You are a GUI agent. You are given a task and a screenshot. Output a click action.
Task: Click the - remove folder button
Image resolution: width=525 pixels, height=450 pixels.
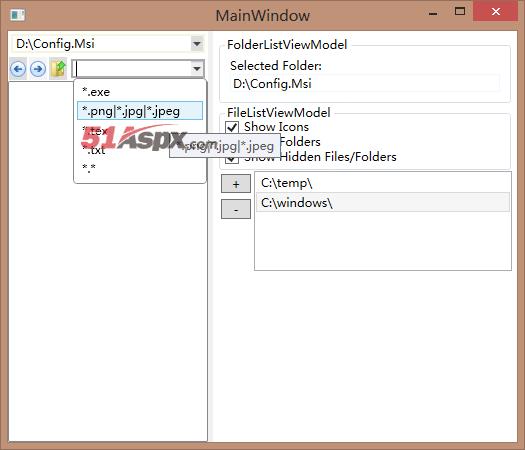236,209
